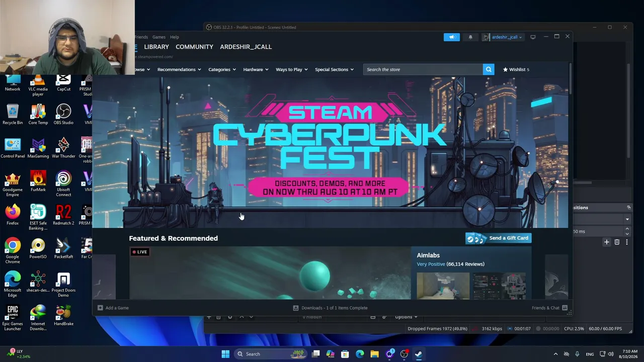The image size is (644, 362).
Task: Select the Control Panel desktop icon
Action: [13, 148]
